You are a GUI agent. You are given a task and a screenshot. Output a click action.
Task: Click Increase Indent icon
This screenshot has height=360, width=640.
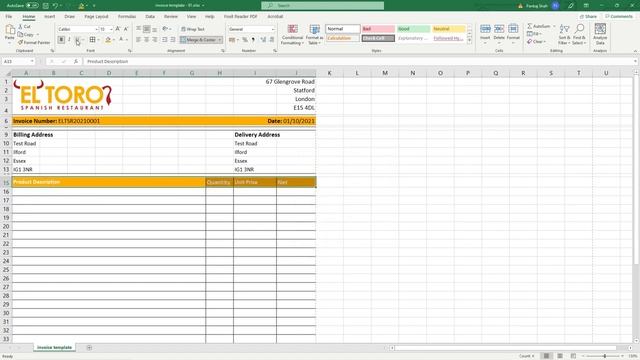173,40
